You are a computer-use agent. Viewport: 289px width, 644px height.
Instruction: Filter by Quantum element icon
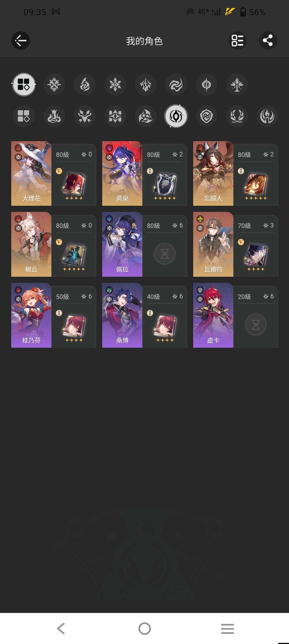click(x=207, y=85)
